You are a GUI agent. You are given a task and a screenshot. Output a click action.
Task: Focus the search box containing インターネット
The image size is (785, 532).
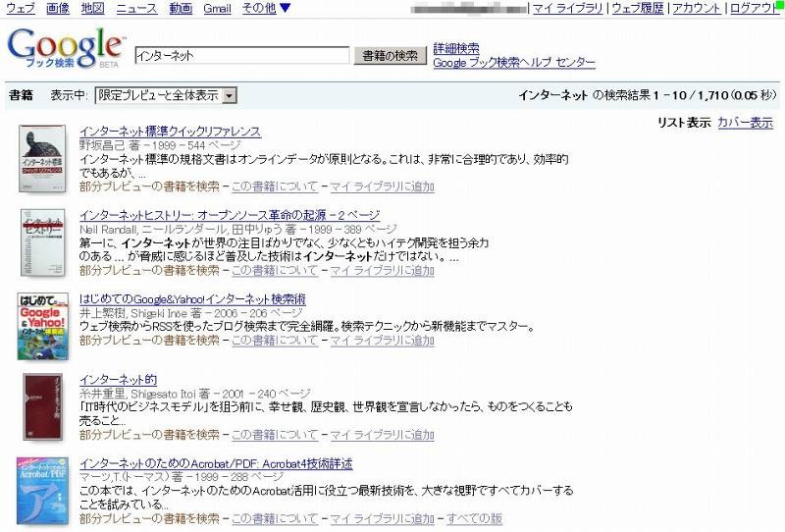[241, 55]
